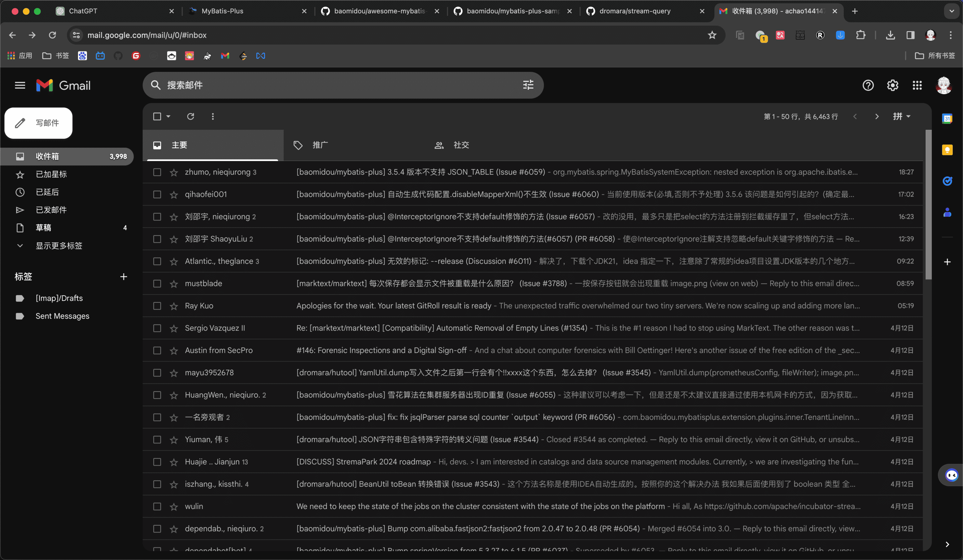Toggle the main menu hamburger icon

(20, 85)
